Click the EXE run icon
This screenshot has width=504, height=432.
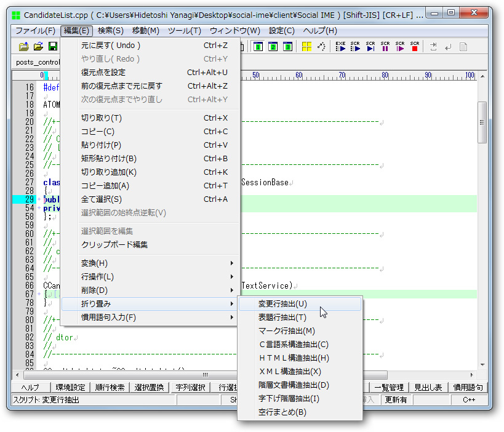(340, 47)
